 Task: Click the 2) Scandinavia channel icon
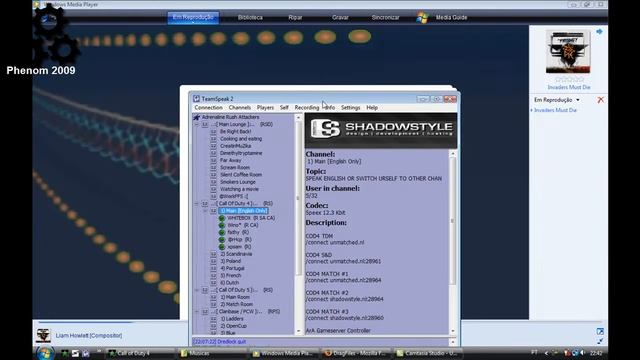(x=213, y=254)
